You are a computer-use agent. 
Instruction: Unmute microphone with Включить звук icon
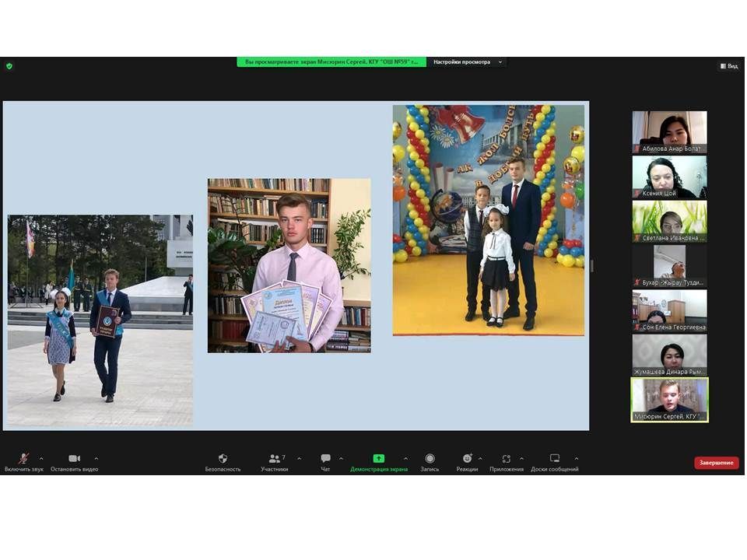click(23, 459)
